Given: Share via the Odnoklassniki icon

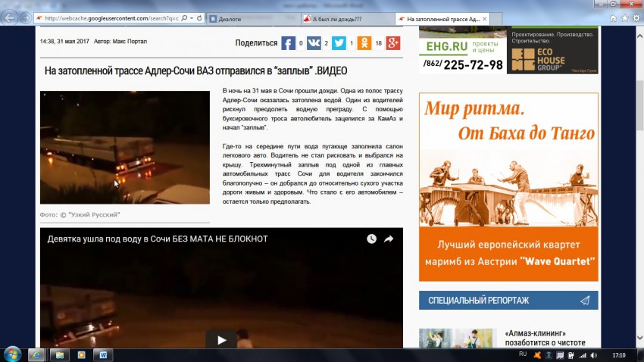Looking at the screenshot, I should tap(364, 43).
